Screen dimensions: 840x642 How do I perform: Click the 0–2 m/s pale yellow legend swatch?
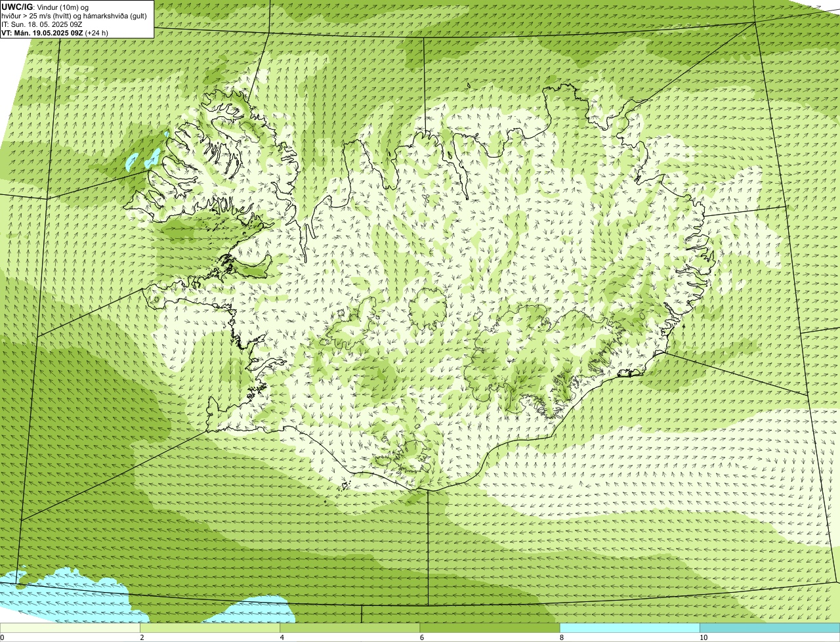(70, 628)
